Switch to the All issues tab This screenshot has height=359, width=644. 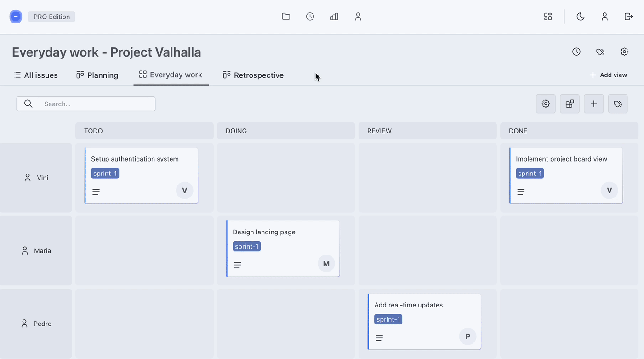point(36,75)
